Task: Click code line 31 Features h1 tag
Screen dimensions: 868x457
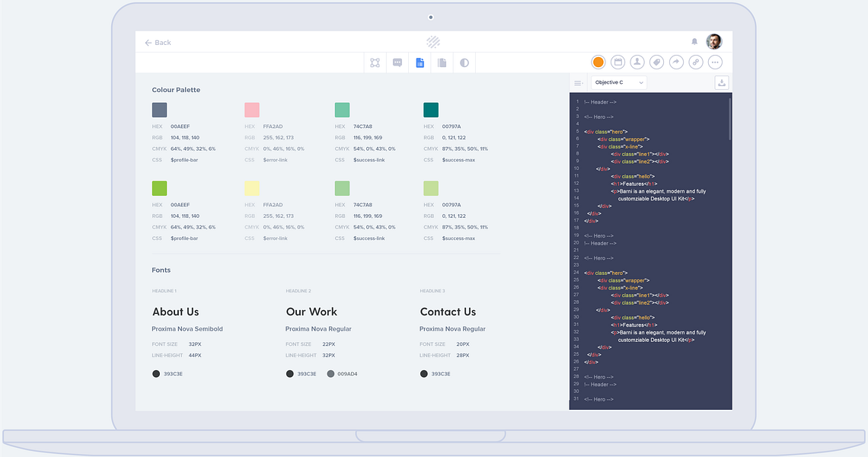Action: coord(633,325)
